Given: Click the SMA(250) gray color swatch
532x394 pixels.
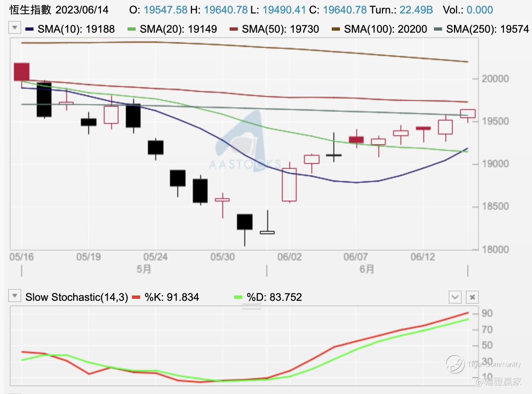Looking at the screenshot, I should click(x=438, y=29).
